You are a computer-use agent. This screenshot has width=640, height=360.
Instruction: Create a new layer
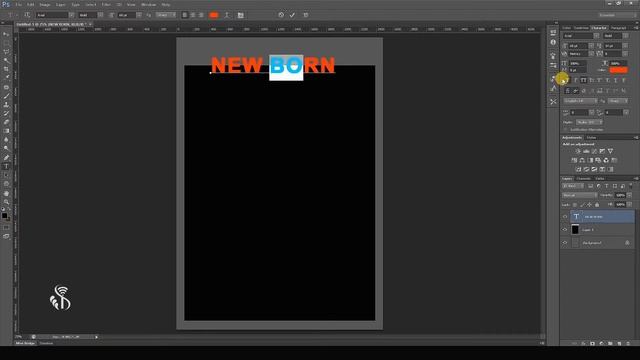coord(619,344)
